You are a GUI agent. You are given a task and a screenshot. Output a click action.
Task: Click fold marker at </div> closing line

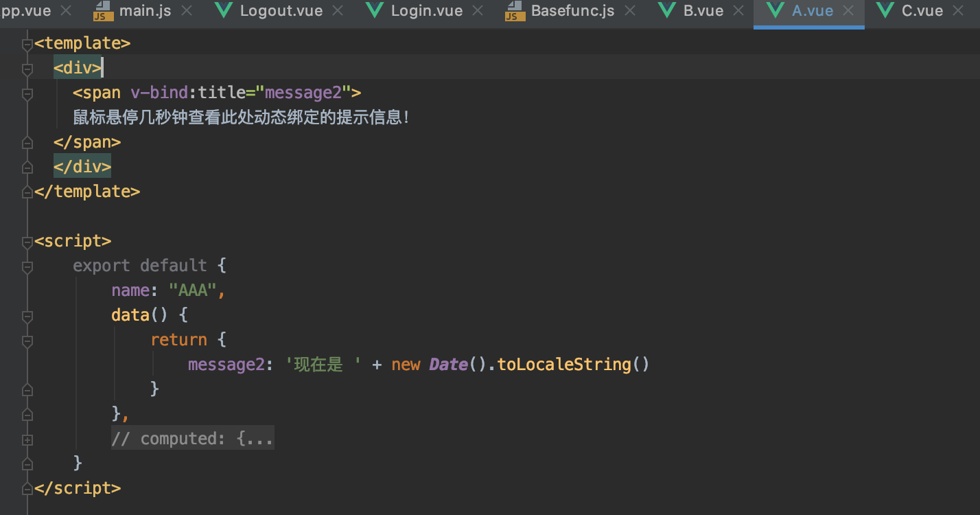point(27,168)
